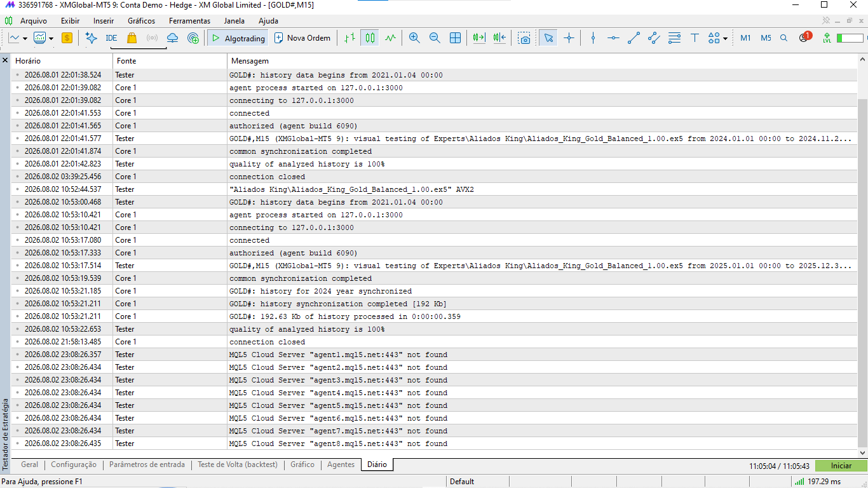868x488 pixels.
Task: Click the VPS radar icon with plus
Action: [x=193, y=38]
